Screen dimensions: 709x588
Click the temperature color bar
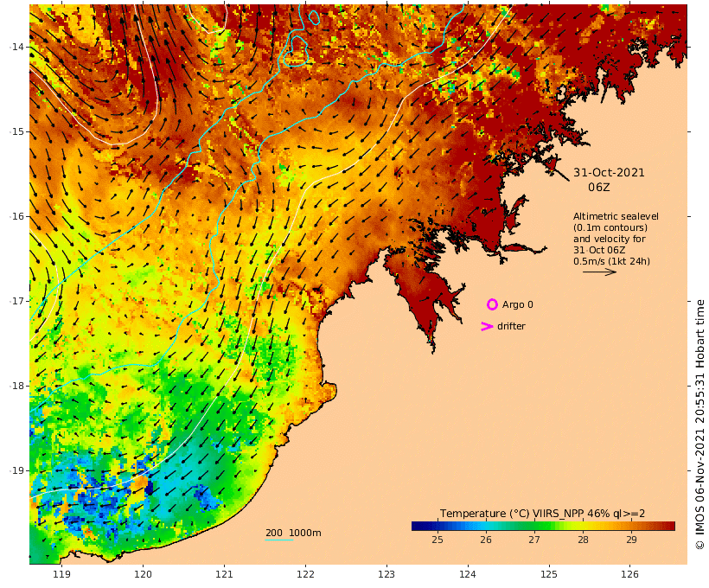pyautogui.click(x=543, y=526)
